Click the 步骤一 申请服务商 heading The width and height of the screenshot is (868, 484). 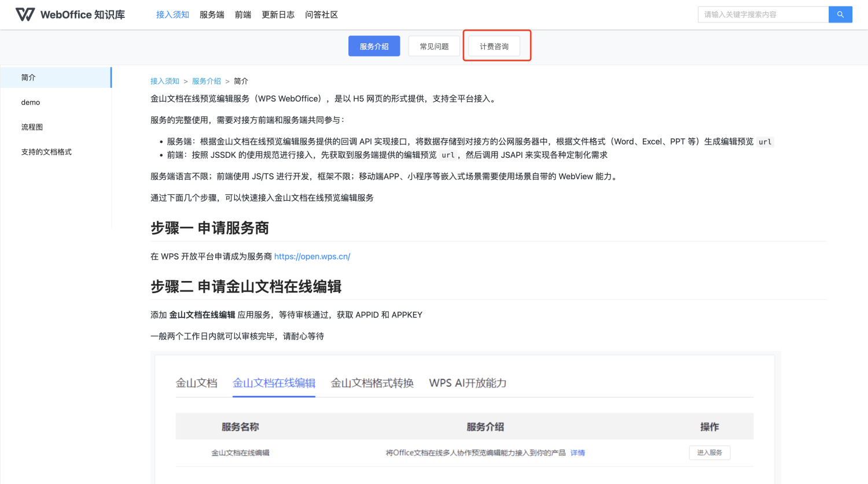click(209, 228)
